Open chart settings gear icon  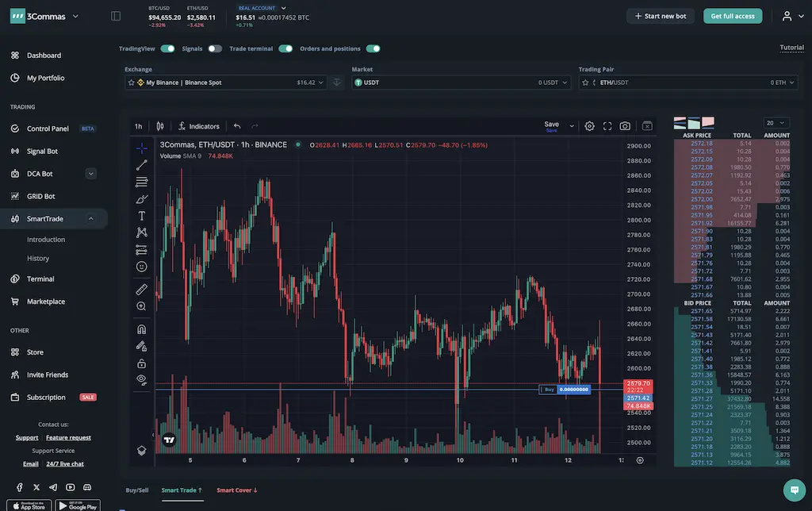tap(589, 126)
